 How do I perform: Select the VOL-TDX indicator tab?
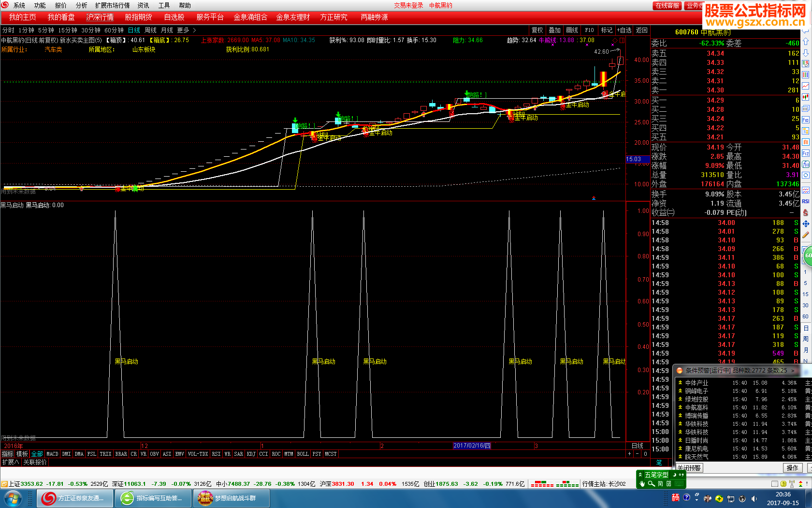point(198,454)
